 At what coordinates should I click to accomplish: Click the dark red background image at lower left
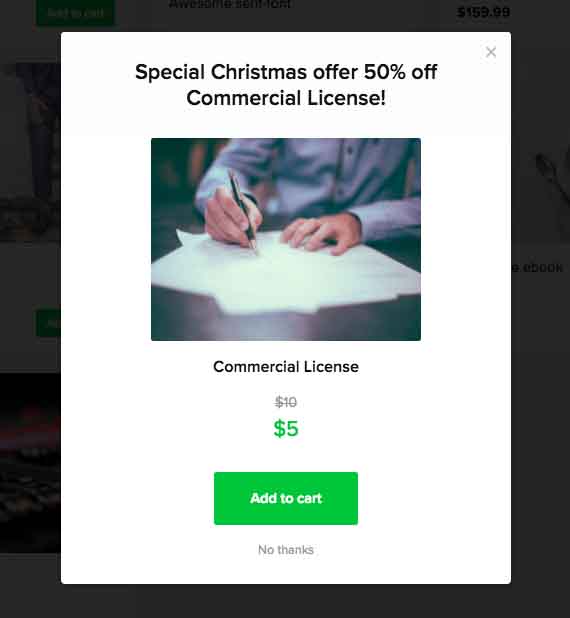click(x=30, y=463)
